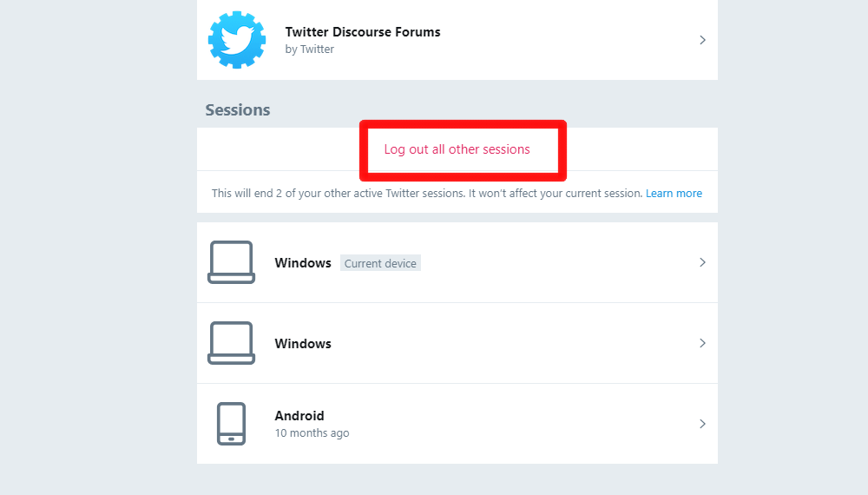Expand the second Windows session via chevron

702,343
